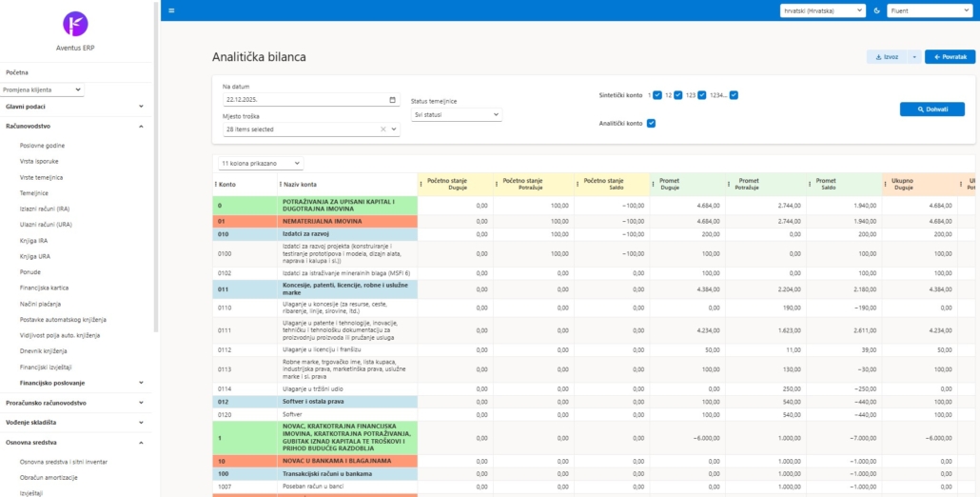The height and width of the screenshot is (497, 980).
Task: Click the Dohvati button
Action: (x=931, y=109)
